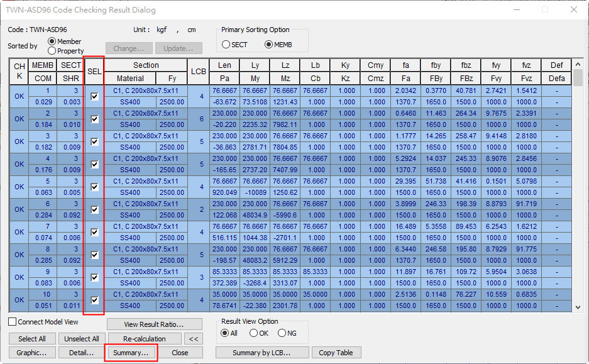Run Re-calculation
This screenshot has width=589, height=364.
(x=144, y=339)
